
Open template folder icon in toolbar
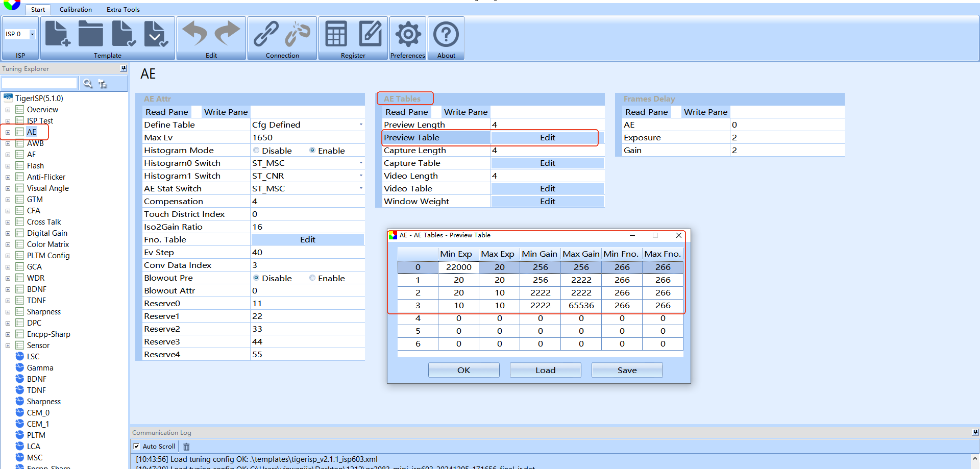click(90, 34)
